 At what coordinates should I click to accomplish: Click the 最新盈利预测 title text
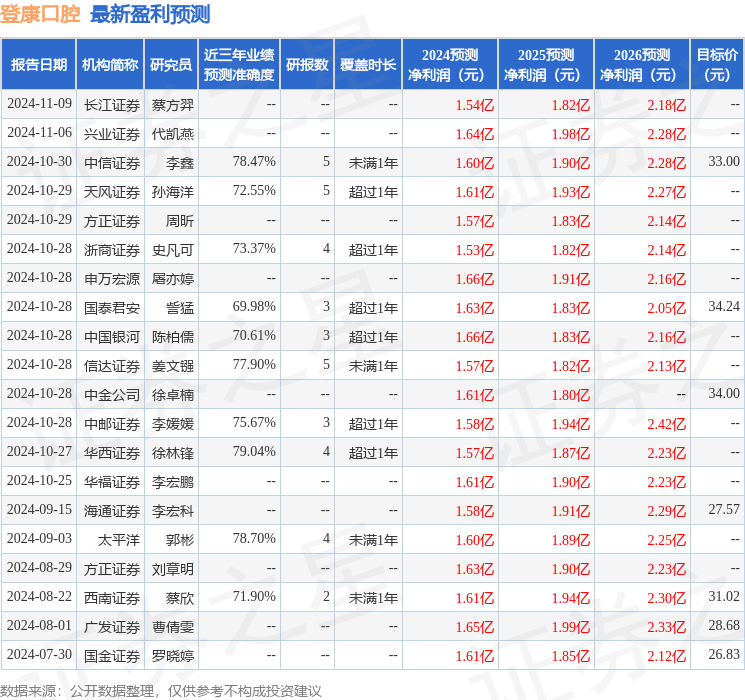(150, 14)
